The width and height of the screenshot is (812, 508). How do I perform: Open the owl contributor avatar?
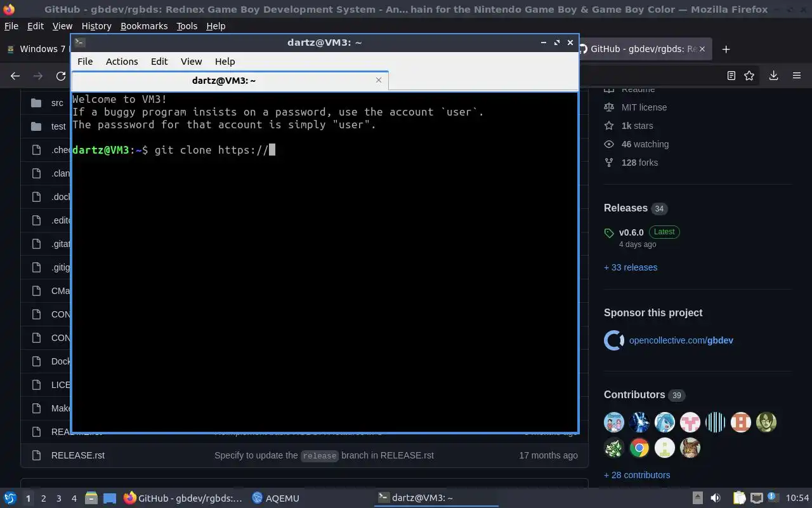pos(690,448)
